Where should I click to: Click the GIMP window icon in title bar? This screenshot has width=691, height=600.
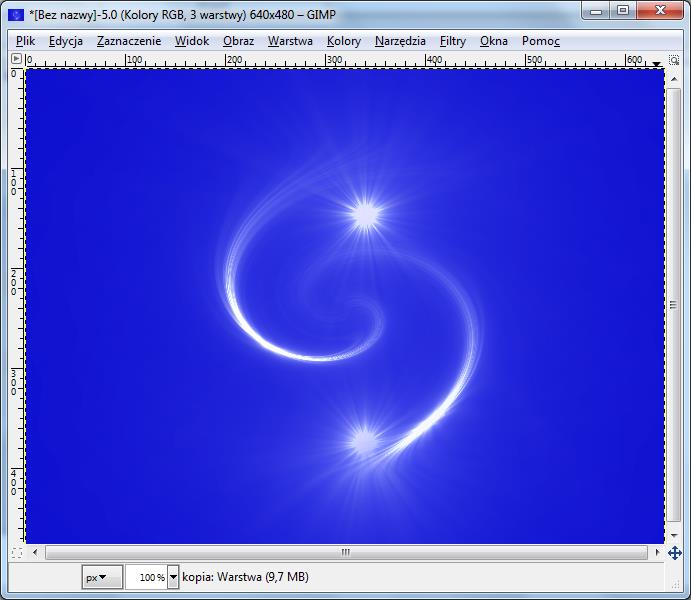pos(16,15)
